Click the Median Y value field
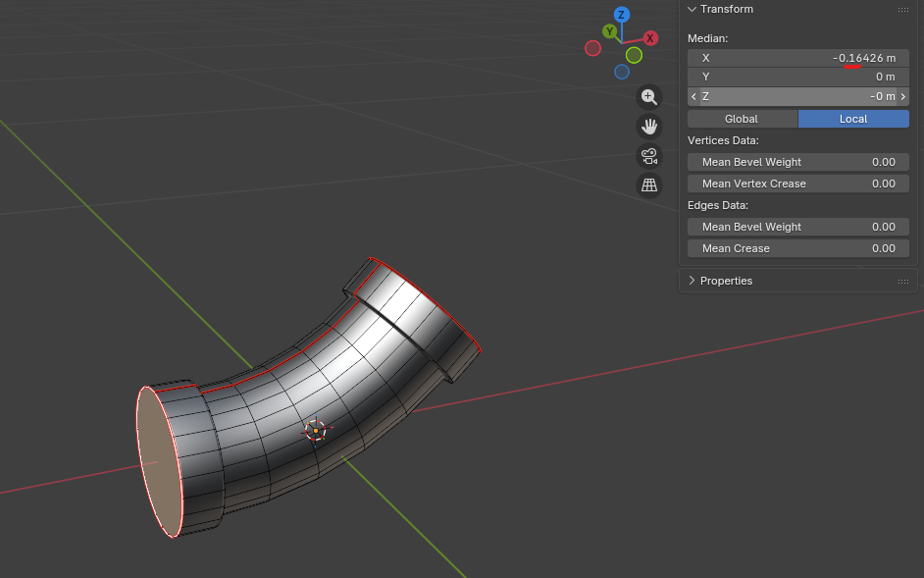The width and height of the screenshot is (924, 578). 798,77
